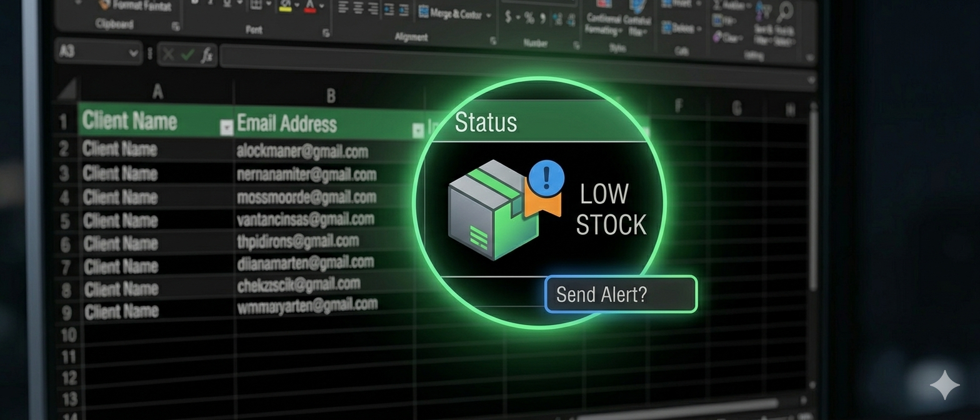Viewport: 980px width, 420px height.
Task: Open the Number group dialog launcher
Action: pos(576,45)
